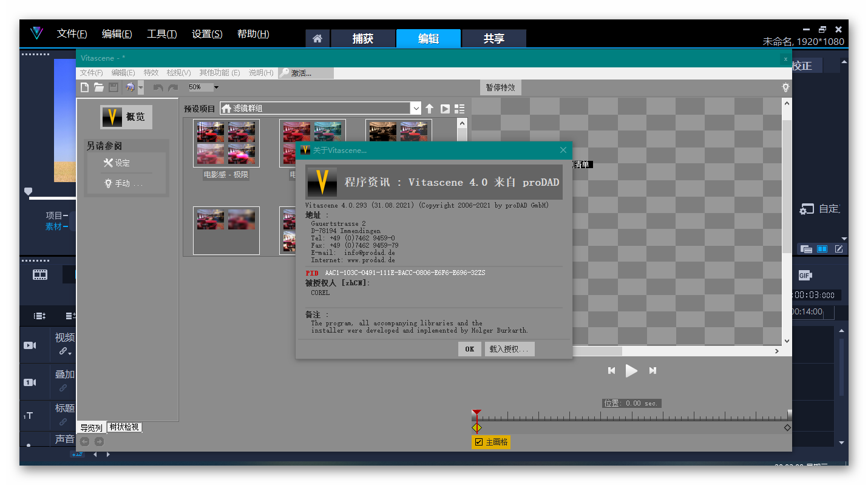Image resolution: width=868 pixels, height=485 pixels.
Task: Click the 概览 overview button
Action: coord(126,117)
